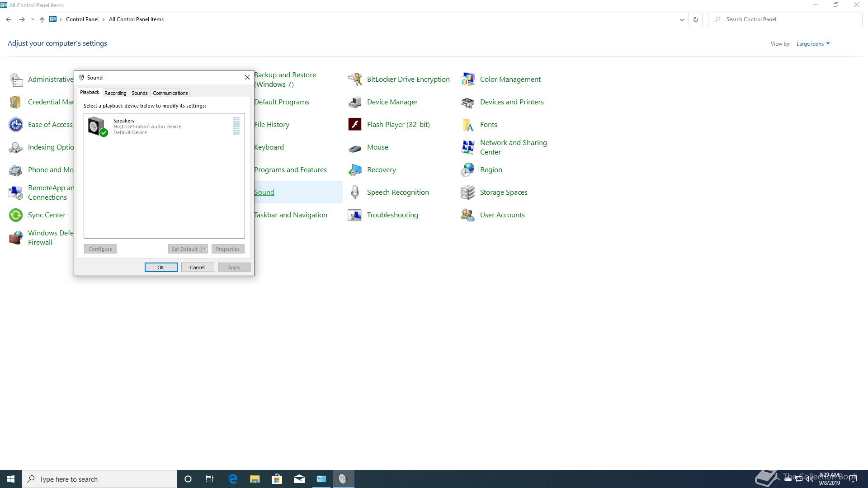The width and height of the screenshot is (868, 488).
Task: Click the User Accounts icon
Action: tap(467, 215)
